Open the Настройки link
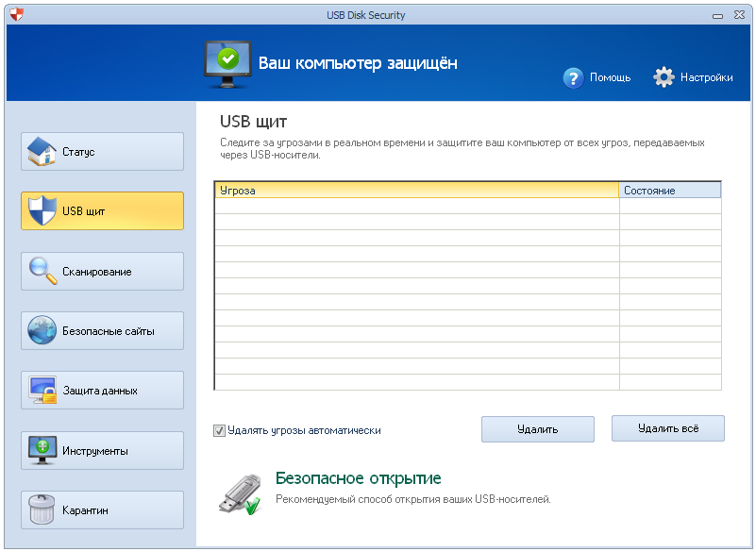The image size is (756, 551). (706, 77)
